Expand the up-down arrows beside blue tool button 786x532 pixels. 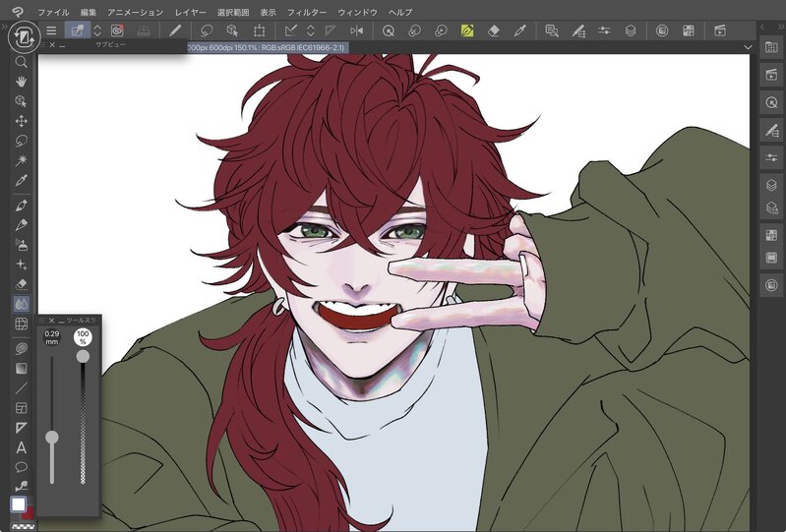tap(97, 30)
